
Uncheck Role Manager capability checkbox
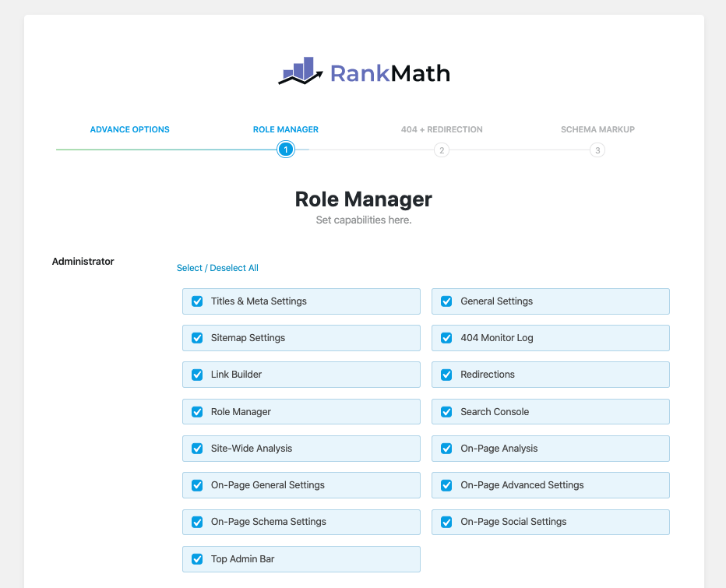pos(197,411)
